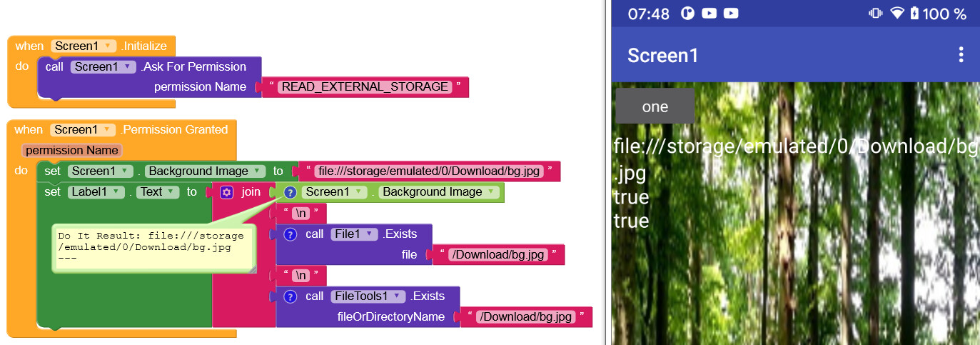
Task: Edit the file:///storage/emulated/0/Download/bg.jpg text block
Action: pyautogui.click(x=429, y=171)
